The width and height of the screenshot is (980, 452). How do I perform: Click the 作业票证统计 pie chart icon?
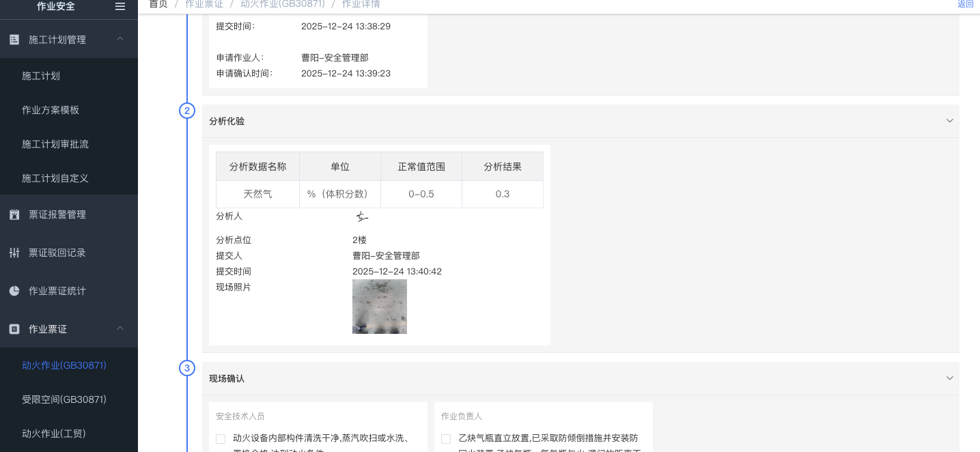[x=14, y=291]
